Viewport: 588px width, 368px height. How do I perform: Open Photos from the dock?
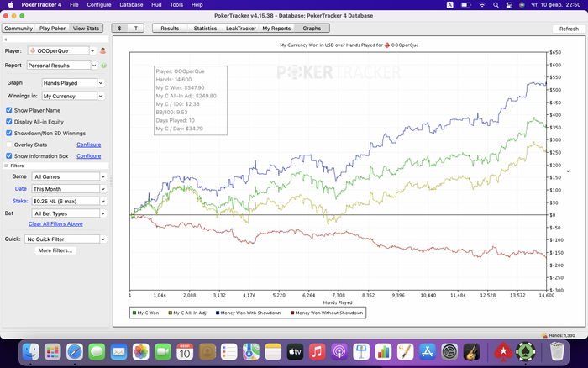[140, 352]
